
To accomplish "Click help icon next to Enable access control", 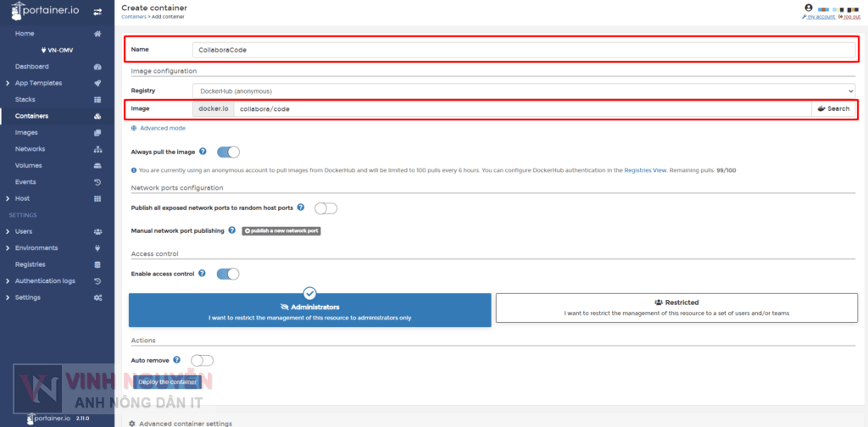I will click(202, 274).
